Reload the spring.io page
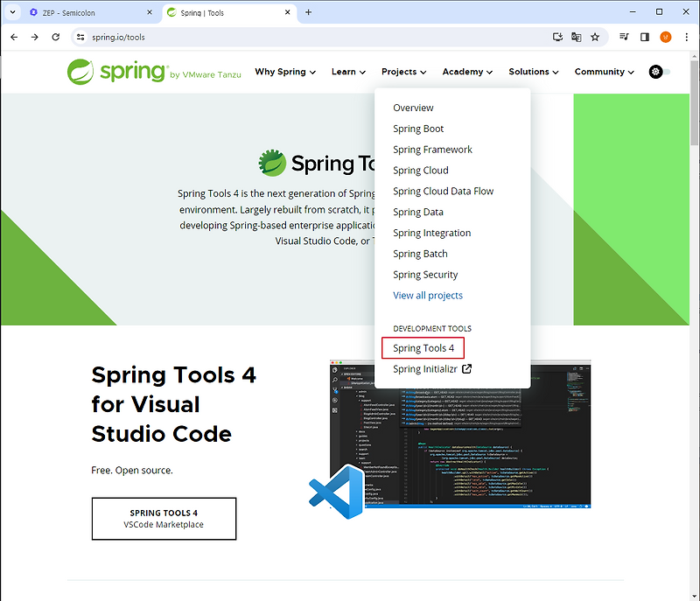Screen dimensions: 700x601 pos(55,37)
